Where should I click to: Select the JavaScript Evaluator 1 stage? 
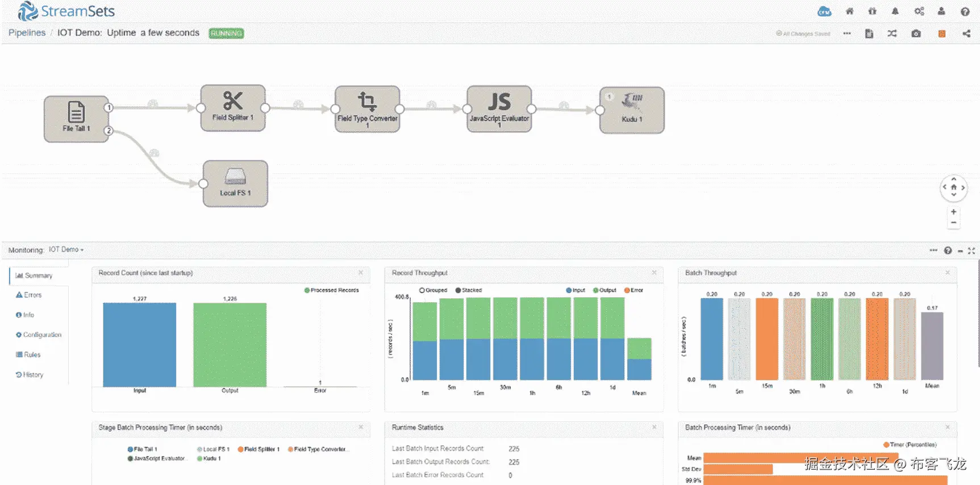(x=499, y=109)
